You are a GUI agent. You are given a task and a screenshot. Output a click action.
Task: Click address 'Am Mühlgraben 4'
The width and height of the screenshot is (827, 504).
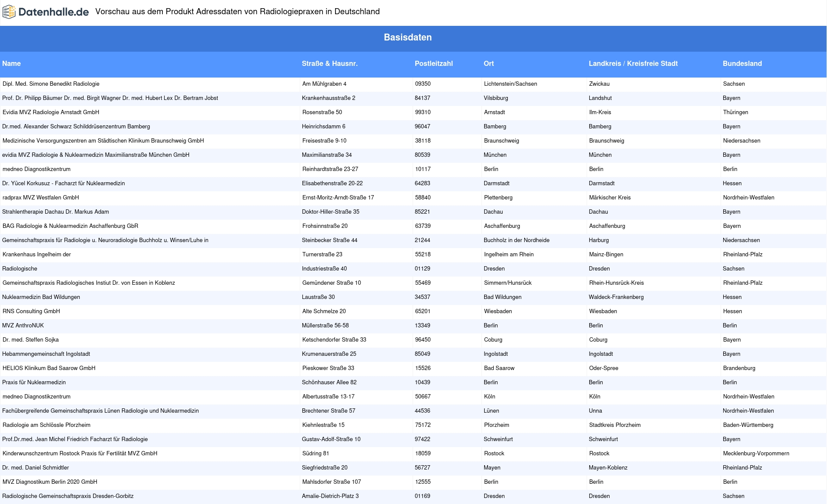point(324,84)
